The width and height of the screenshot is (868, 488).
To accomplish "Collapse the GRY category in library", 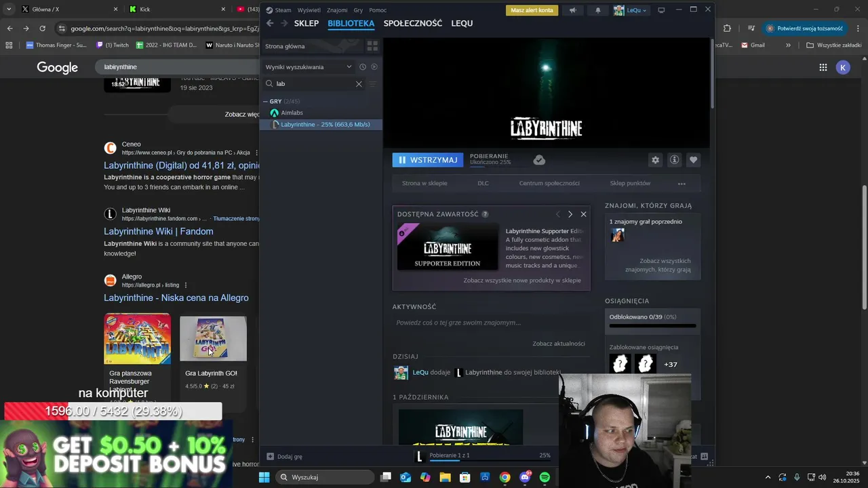I will [x=265, y=102].
